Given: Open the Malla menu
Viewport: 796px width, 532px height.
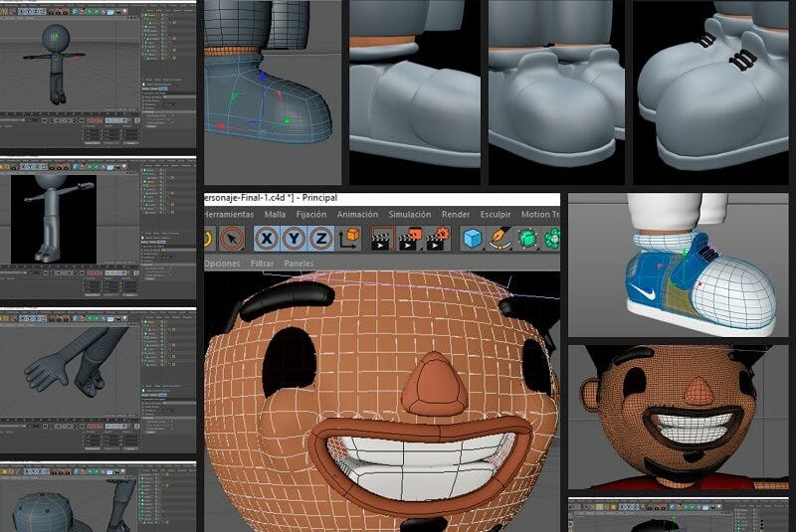Looking at the screenshot, I should 276,214.
